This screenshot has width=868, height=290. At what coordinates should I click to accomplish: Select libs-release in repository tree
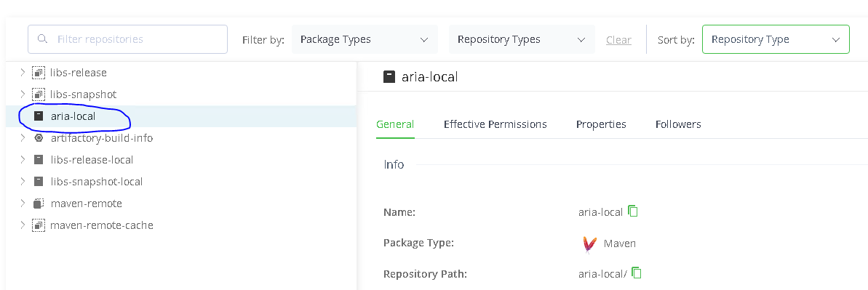78,73
